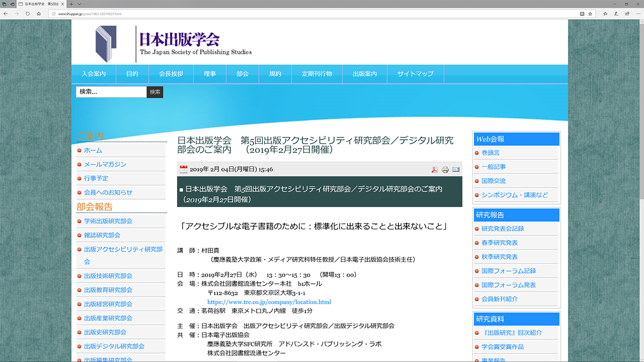The height and width of the screenshot is (362, 644).
Task: Open the 行事予定 sidebar link
Action: coord(96,178)
